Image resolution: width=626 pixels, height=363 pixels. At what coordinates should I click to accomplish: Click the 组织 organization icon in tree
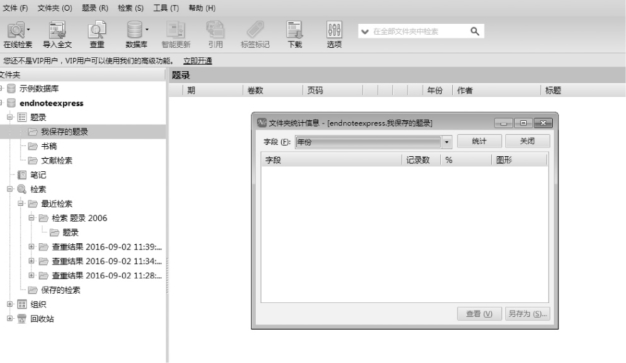point(22,304)
